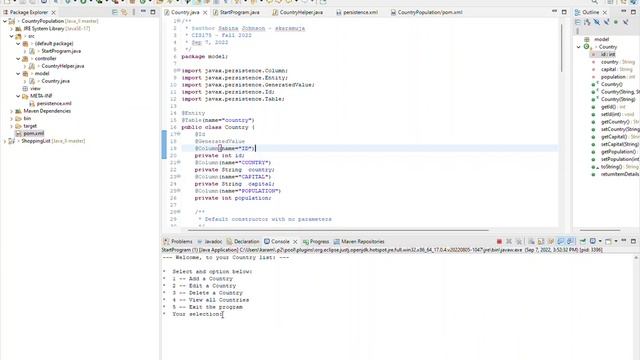Toggle hide non-public members in Outline

(x=616, y=22)
